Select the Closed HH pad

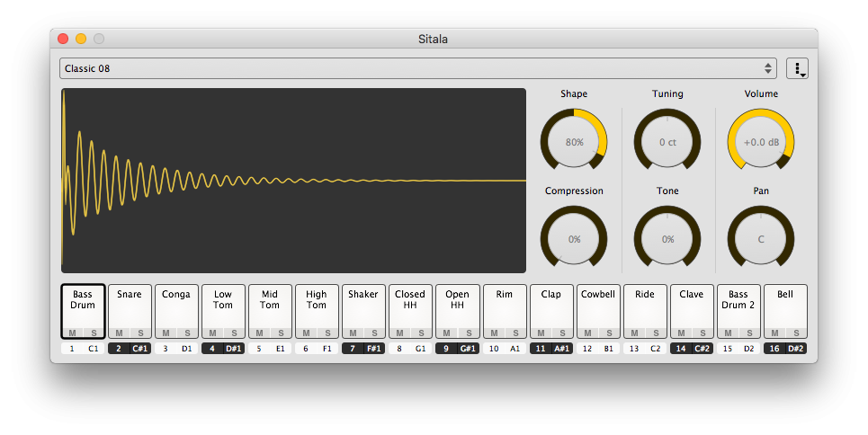[410, 311]
